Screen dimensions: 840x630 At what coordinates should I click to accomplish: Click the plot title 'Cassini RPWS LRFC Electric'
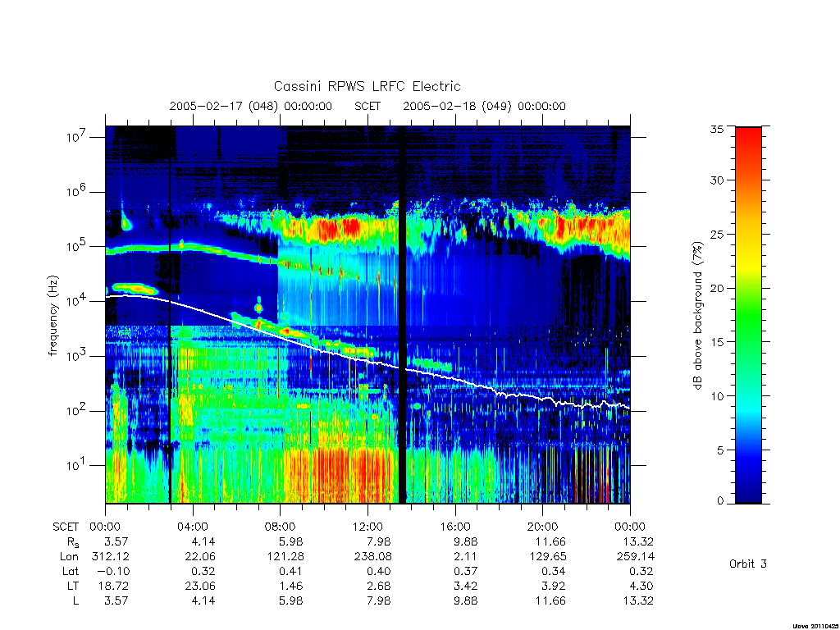pyautogui.click(x=367, y=86)
